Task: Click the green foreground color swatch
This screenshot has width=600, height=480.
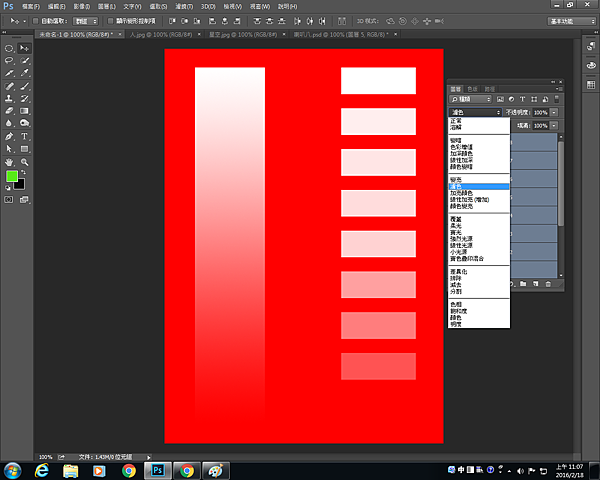Action: 12,176
